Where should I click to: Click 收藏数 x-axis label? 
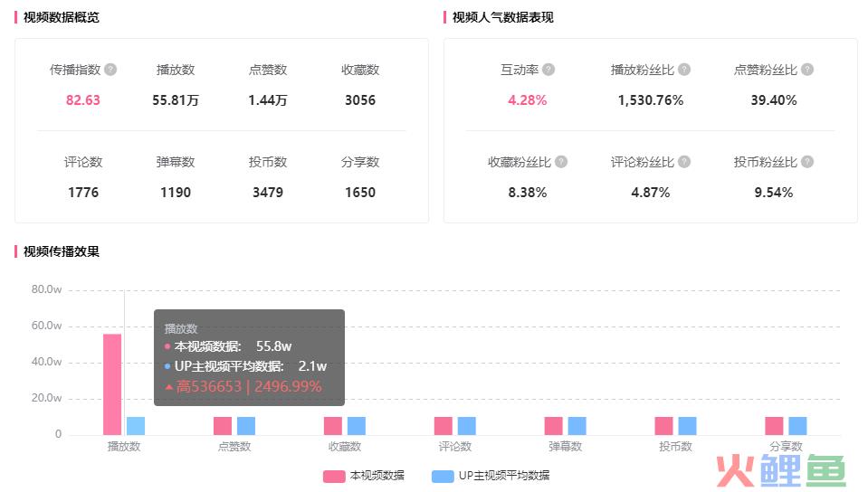coord(344,447)
